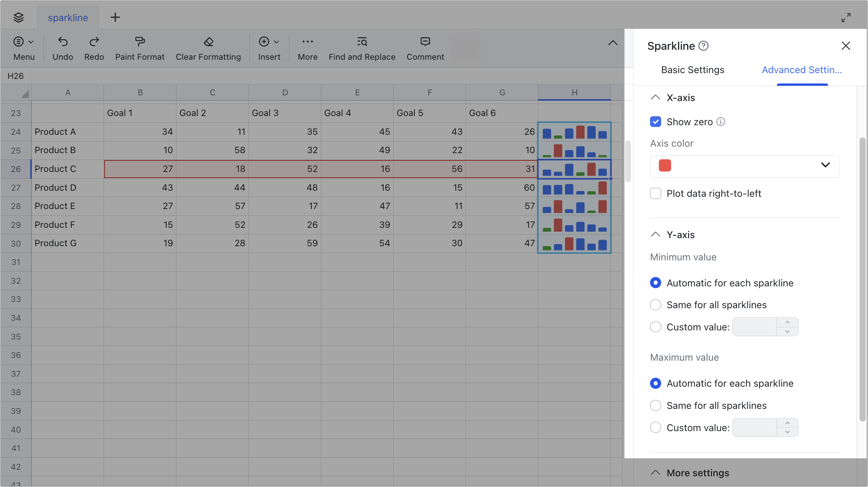Enable Plot data right-to-left
This screenshot has height=487, width=868.
point(655,193)
